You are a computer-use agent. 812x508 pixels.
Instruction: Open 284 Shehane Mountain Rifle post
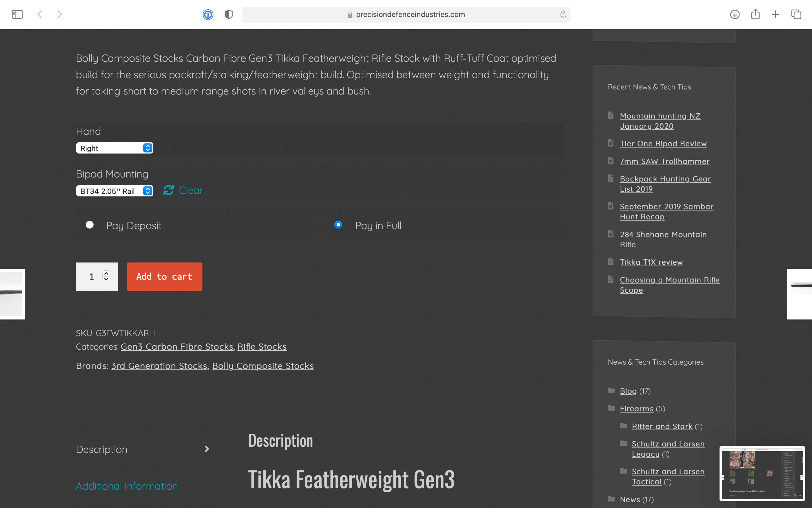[x=663, y=239]
